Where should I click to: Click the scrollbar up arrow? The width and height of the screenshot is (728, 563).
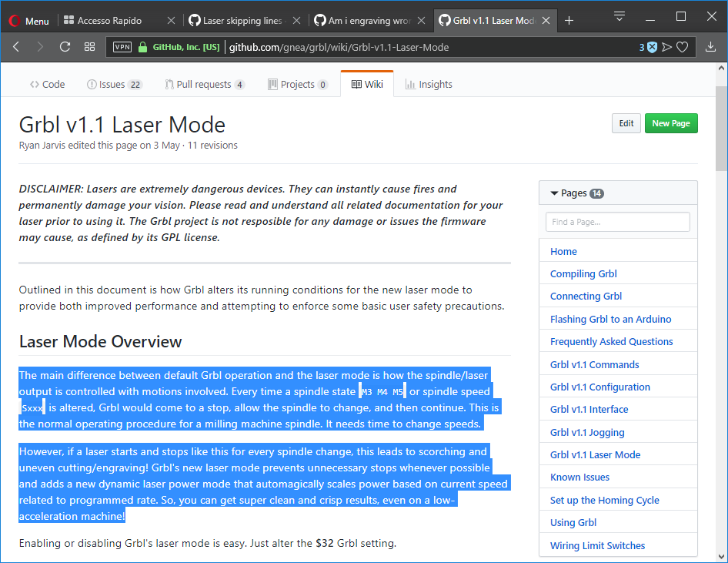click(x=722, y=68)
